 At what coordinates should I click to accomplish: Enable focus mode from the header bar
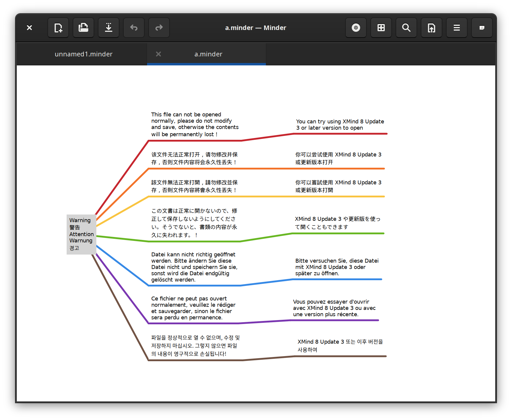[x=356, y=28]
